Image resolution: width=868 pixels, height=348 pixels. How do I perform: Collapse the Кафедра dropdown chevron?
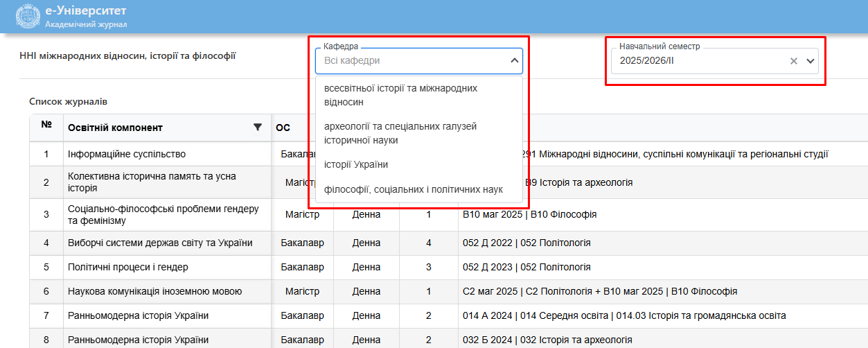click(x=514, y=61)
